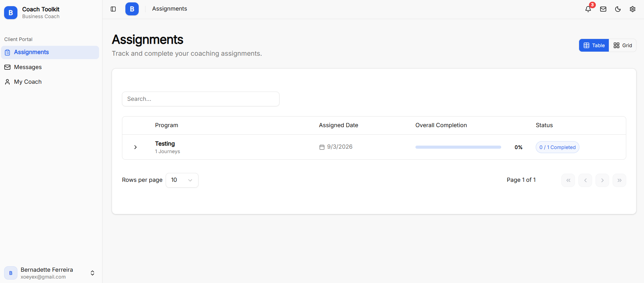Go to the next page arrow
Viewport: 644px width, 283px height.
click(x=602, y=180)
